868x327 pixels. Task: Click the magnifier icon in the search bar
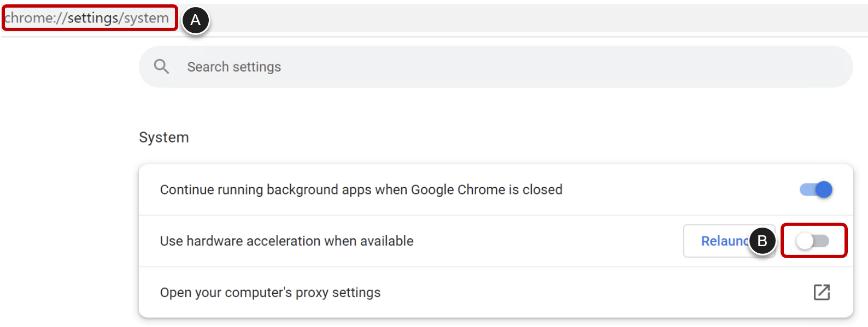coord(161,67)
